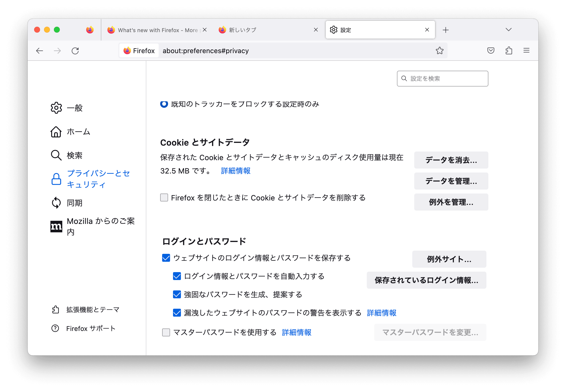Open Mozilla からのご案内 category

[93, 226]
